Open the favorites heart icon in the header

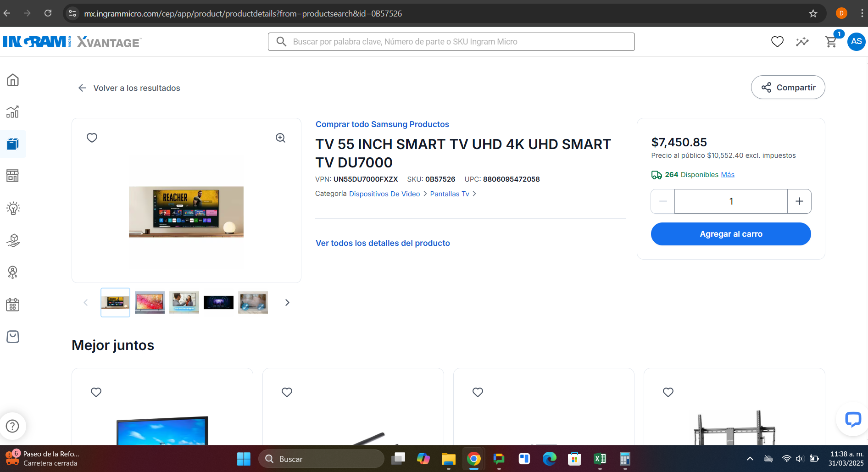(x=777, y=42)
